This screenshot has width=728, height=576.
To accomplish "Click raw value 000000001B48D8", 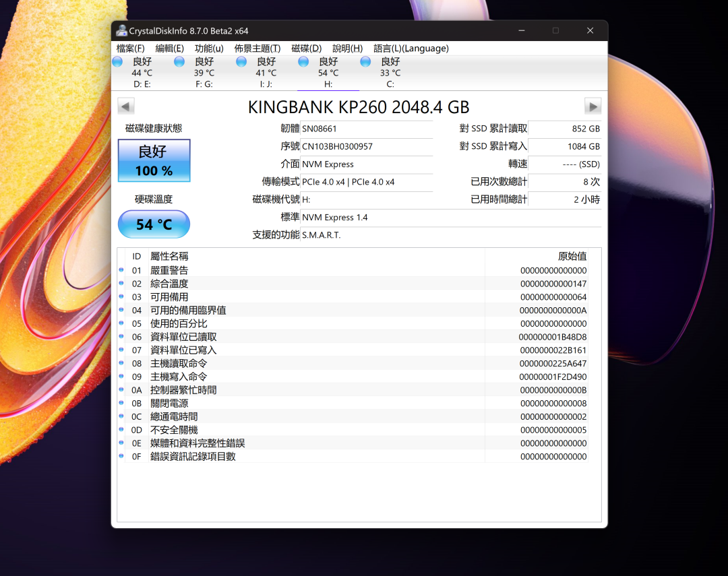I will pos(553,337).
